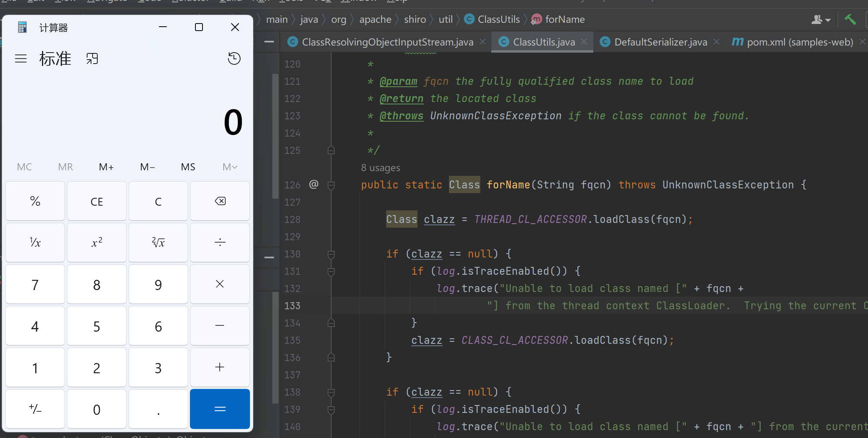868x438 pixels.
Task: Click the green hammer Build Project icon
Action: [850, 19]
